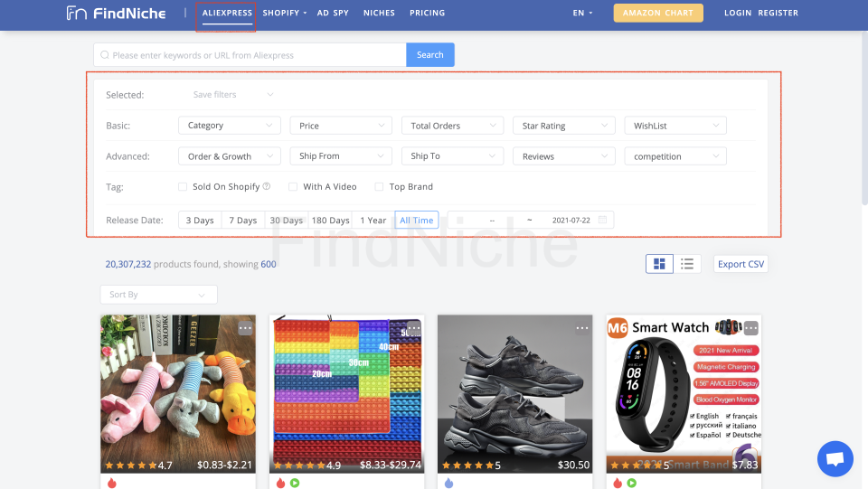868x489 pixels.
Task: Click the "600" showing count
Action: [269, 265]
